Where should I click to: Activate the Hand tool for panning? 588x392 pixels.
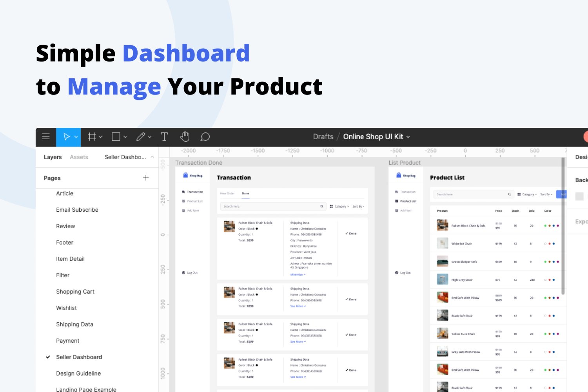coord(185,136)
